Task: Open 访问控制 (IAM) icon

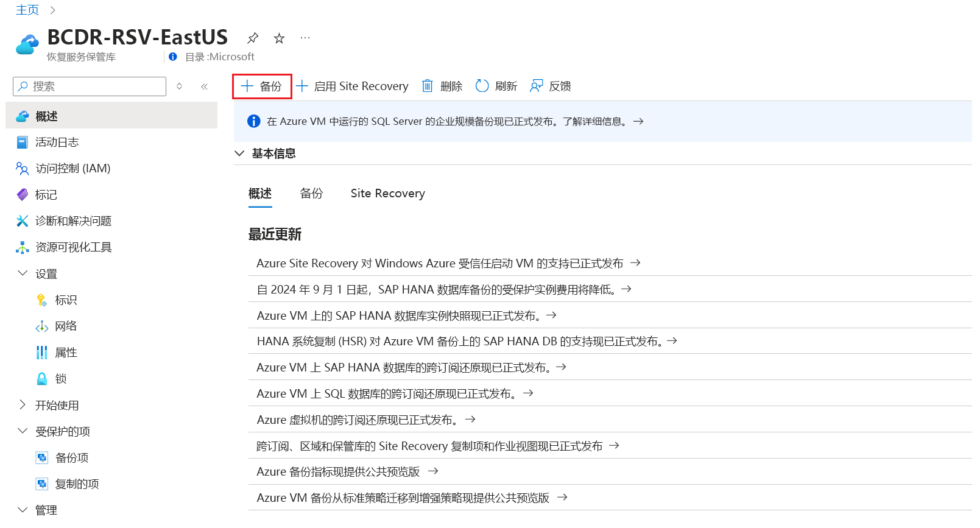Action: [22, 168]
